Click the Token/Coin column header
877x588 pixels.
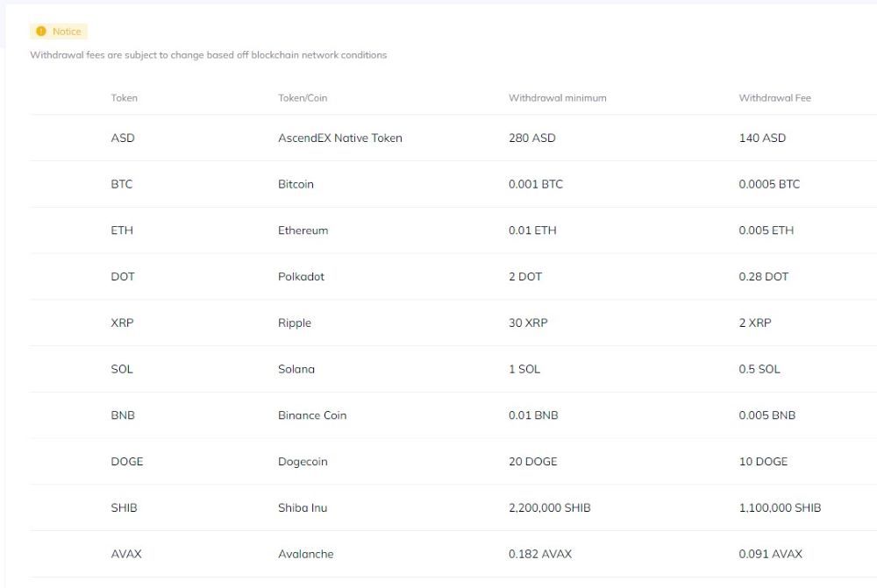(303, 98)
